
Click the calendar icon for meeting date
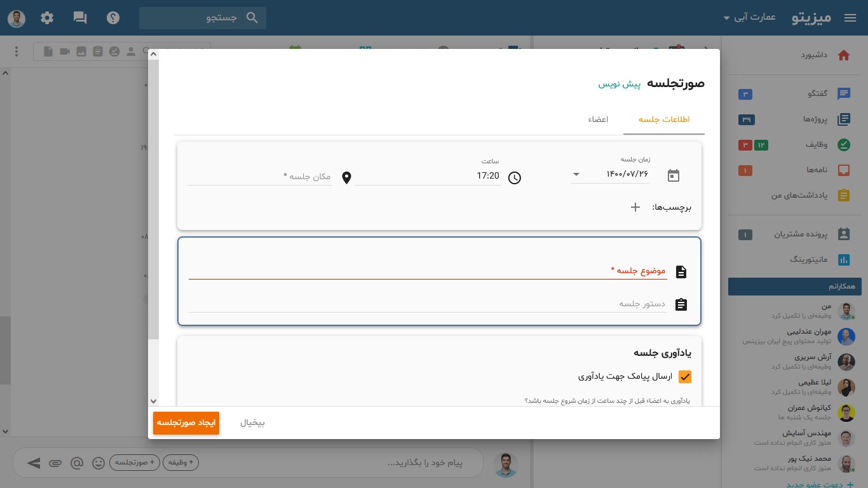pos(674,176)
